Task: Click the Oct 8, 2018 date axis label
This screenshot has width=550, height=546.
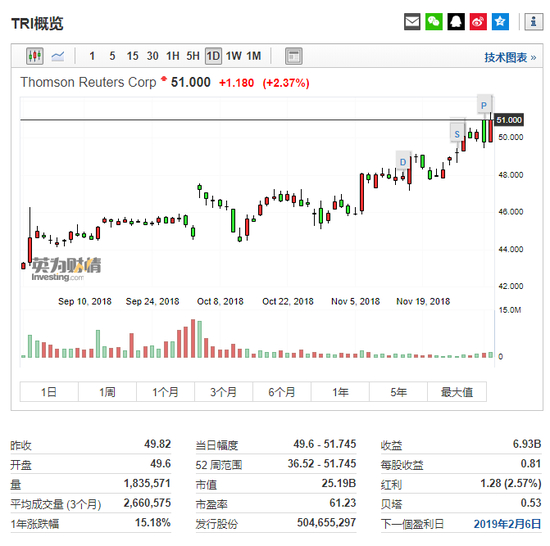Action: pos(220,302)
